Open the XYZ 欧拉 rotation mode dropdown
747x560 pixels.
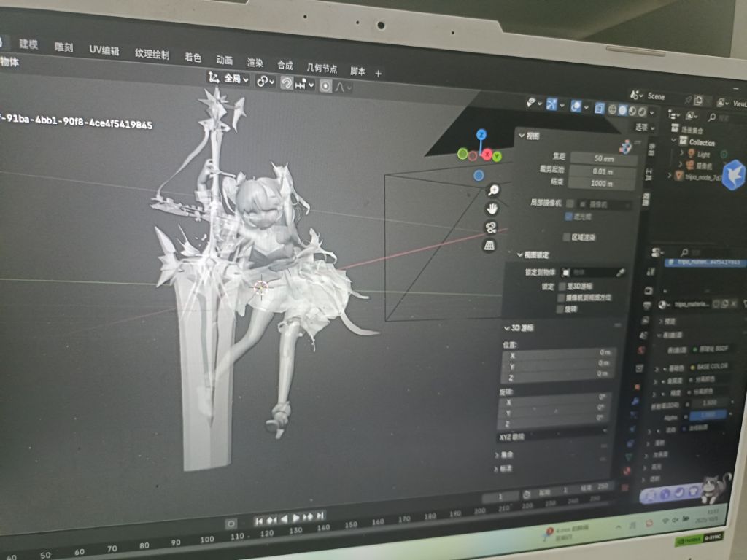click(x=553, y=435)
